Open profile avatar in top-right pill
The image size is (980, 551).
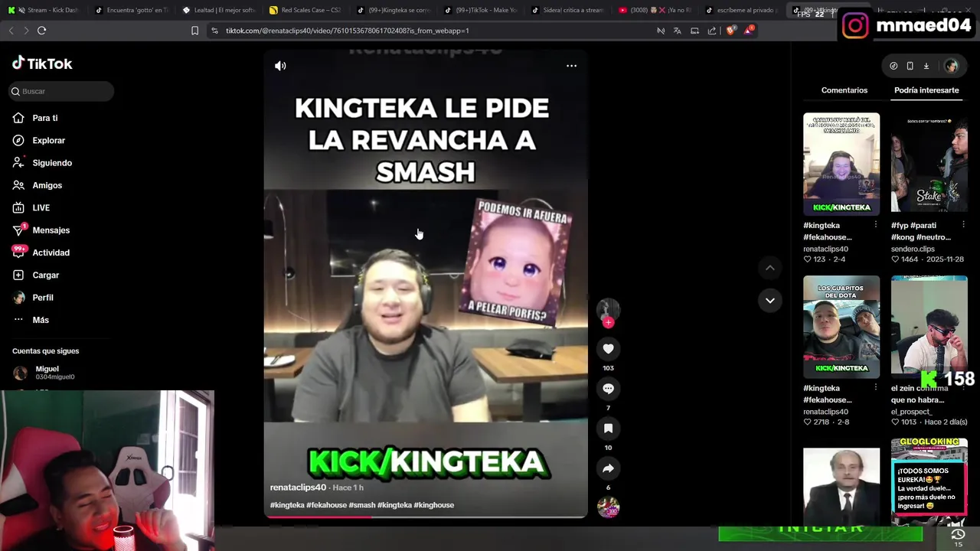coord(951,66)
